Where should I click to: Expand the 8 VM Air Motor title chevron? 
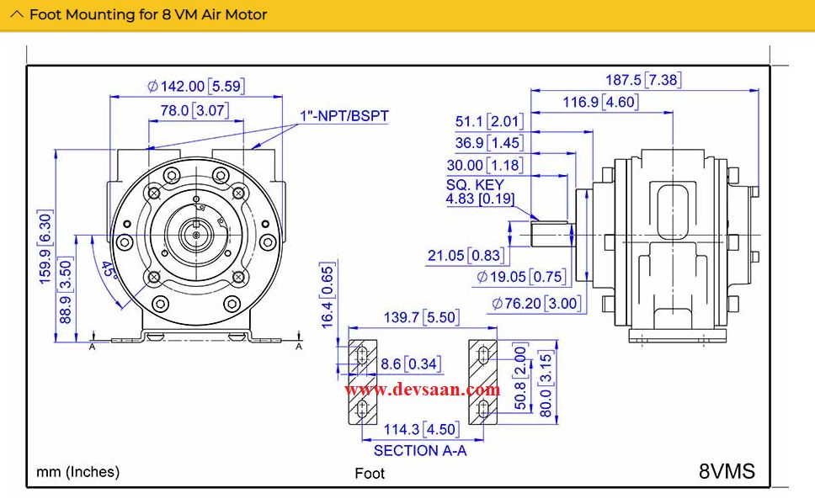19,14
